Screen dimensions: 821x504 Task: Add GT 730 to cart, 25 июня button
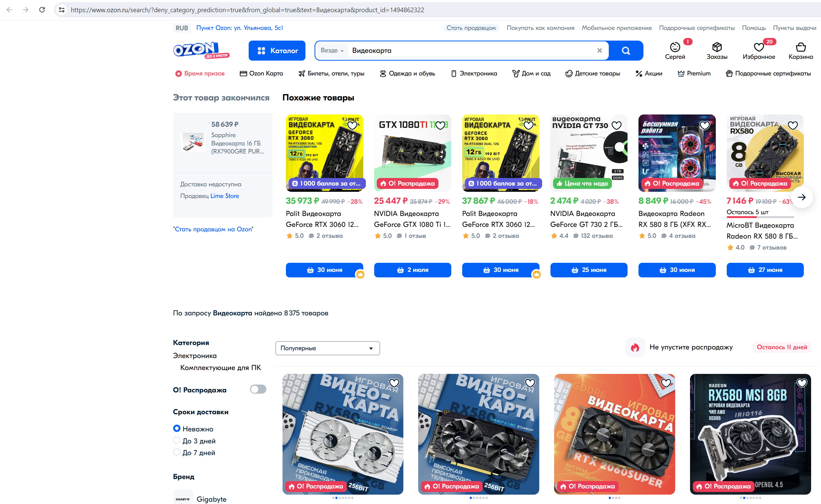click(588, 270)
